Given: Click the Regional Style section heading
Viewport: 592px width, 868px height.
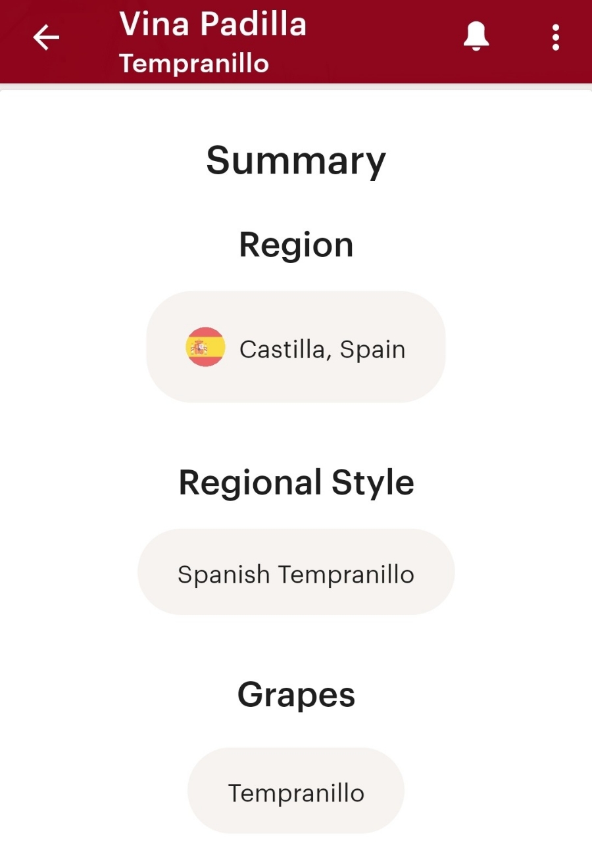Looking at the screenshot, I should [x=296, y=483].
